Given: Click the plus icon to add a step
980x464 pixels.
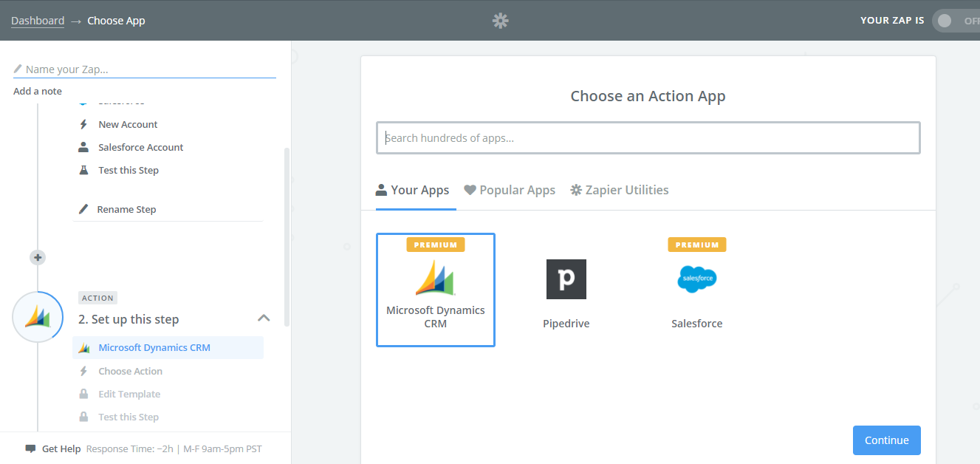Looking at the screenshot, I should pos(38,258).
